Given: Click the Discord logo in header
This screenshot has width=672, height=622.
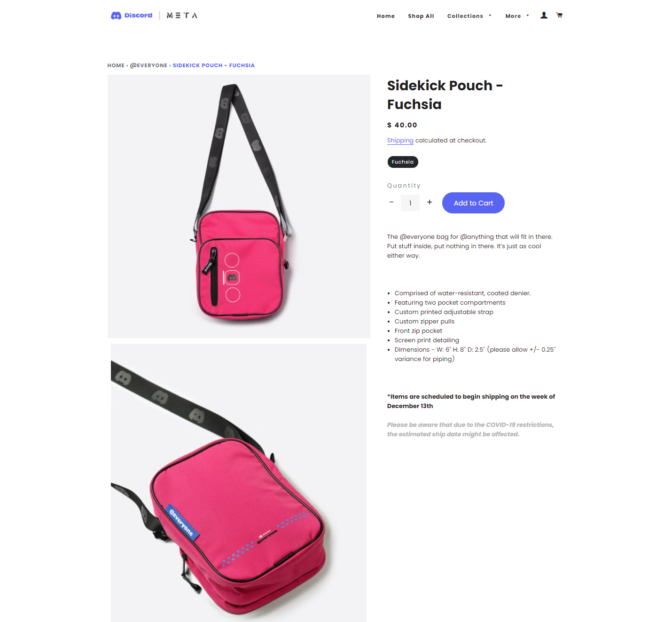Looking at the screenshot, I should (x=132, y=16).
